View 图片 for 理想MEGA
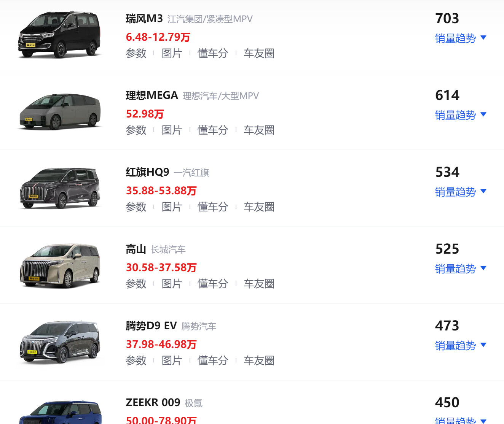This screenshot has height=424, width=504. (x=172, y=130)
